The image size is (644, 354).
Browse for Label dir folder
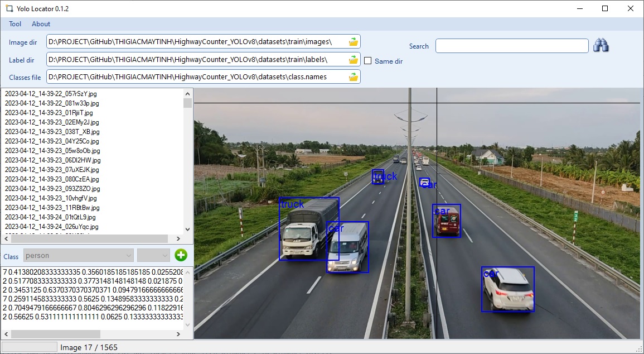354,60
